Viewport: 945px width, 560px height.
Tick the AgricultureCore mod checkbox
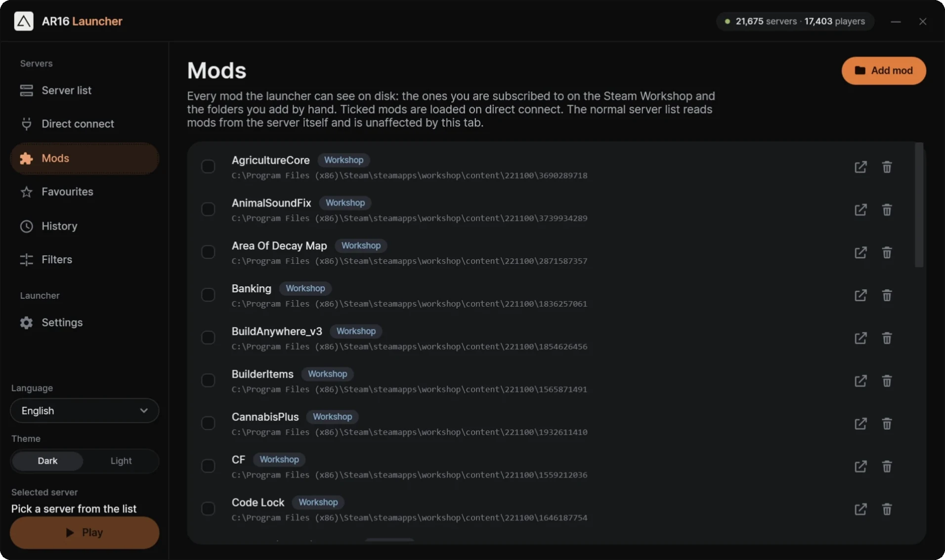coord(208,166)
